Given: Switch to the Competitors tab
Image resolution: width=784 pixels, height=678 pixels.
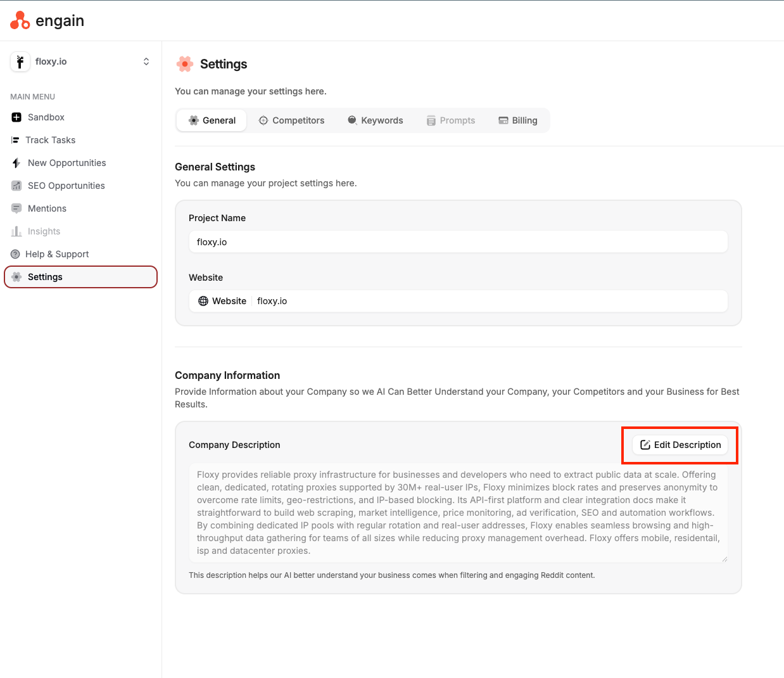Looking at the screenshot, I should (x=291, y=120).
